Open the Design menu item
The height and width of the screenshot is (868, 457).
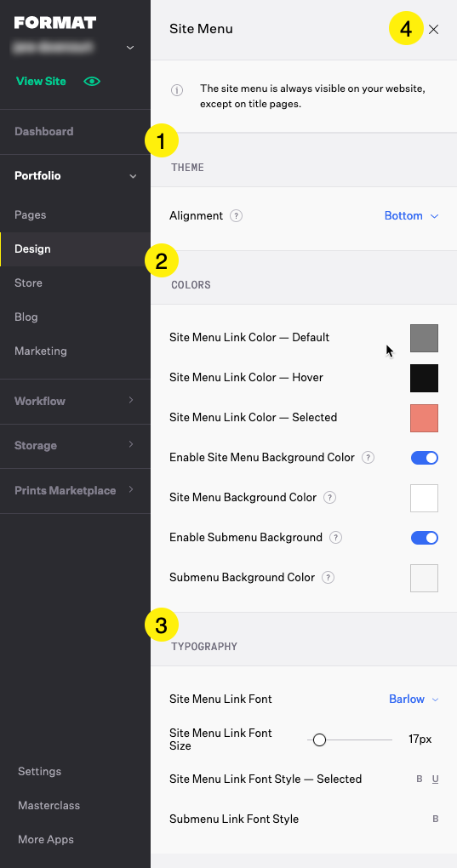[x=75, y=249]
